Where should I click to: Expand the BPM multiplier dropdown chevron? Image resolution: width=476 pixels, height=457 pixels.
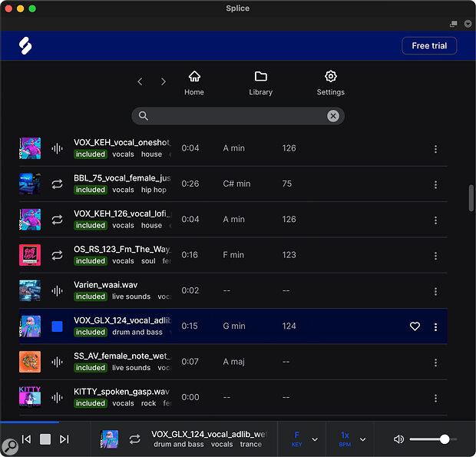click(362, 439)
